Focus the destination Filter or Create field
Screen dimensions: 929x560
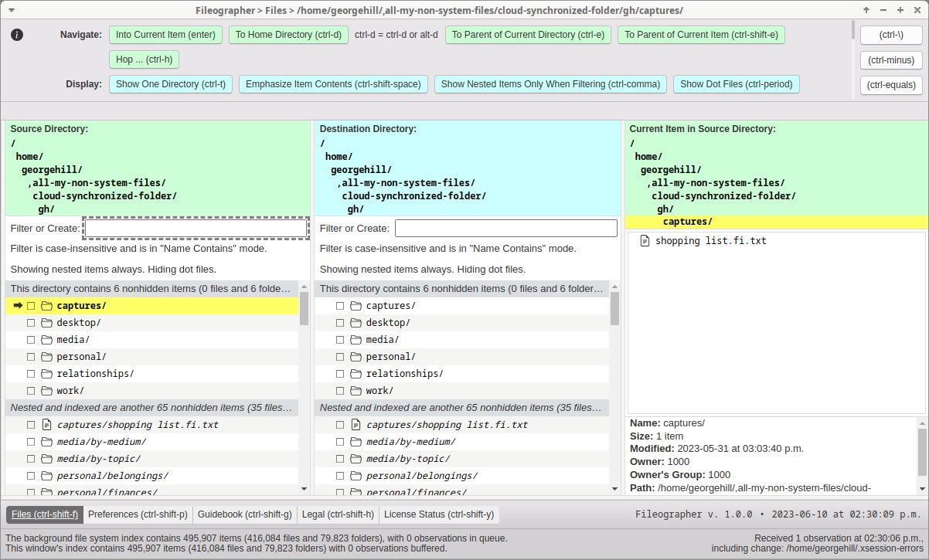click(x=505, y=229)
